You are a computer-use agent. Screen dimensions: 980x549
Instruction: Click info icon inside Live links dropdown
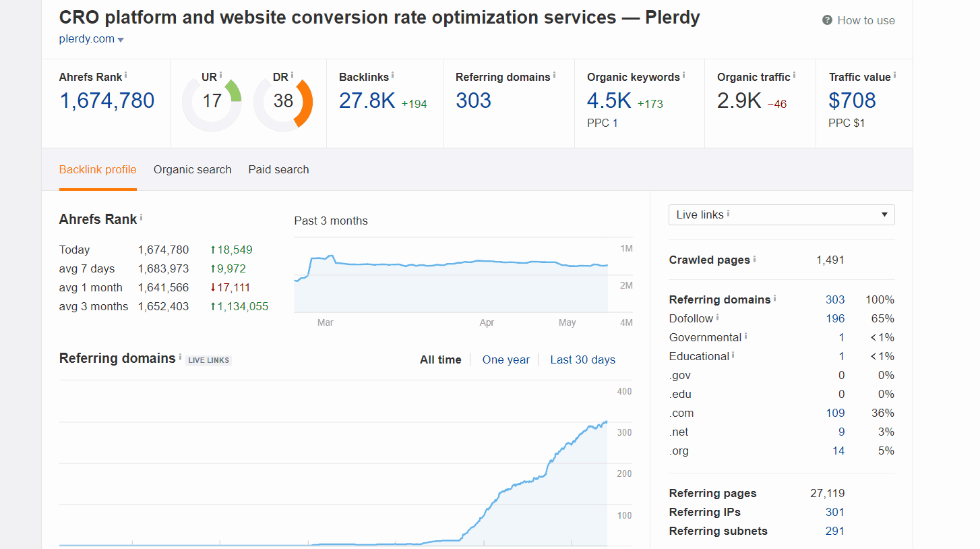click(728, 213)
